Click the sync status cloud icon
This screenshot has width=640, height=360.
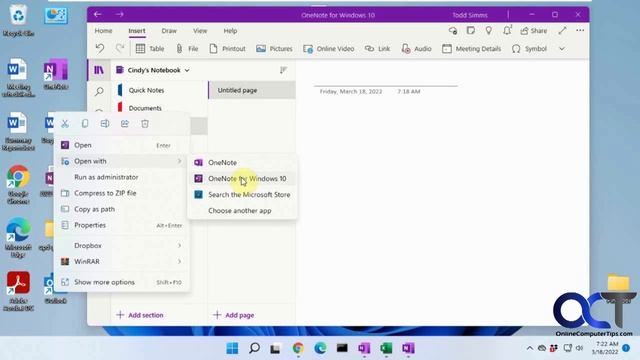pos(453,30)
